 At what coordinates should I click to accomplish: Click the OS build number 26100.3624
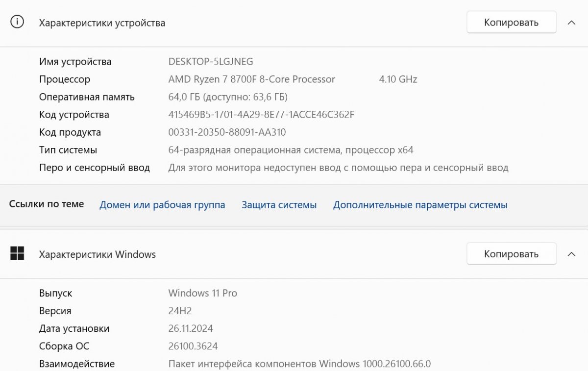193,346
